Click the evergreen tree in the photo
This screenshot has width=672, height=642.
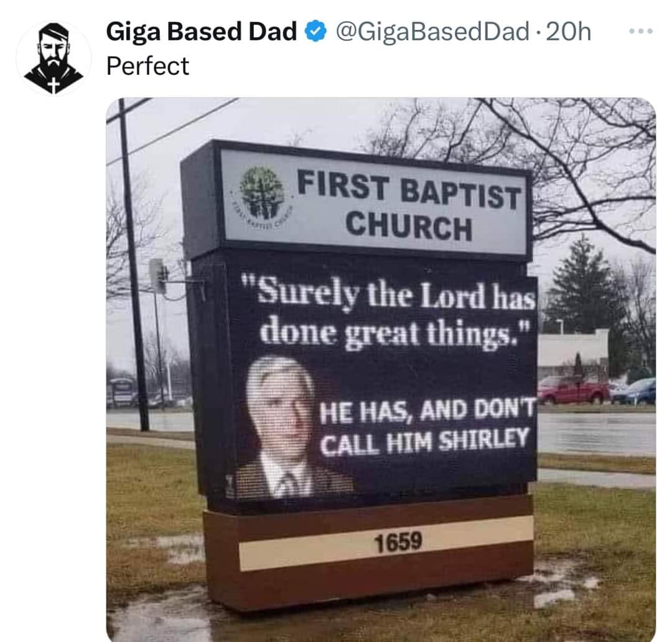point(584,285)
